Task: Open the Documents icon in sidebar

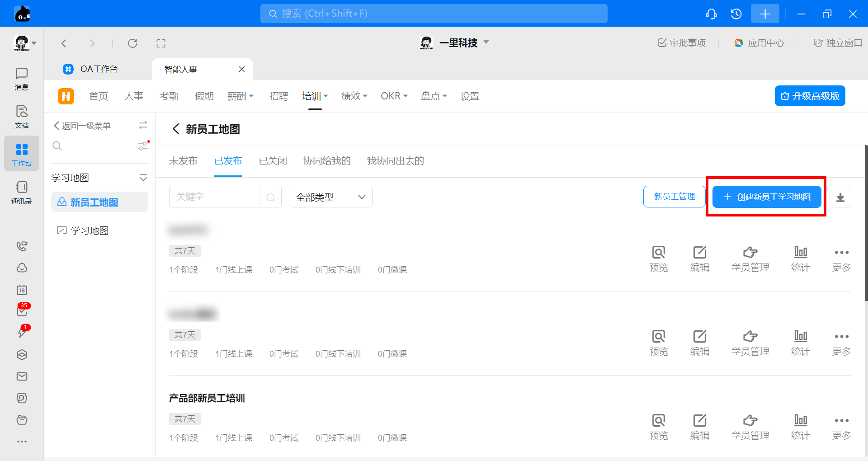Action: [21, 117]
